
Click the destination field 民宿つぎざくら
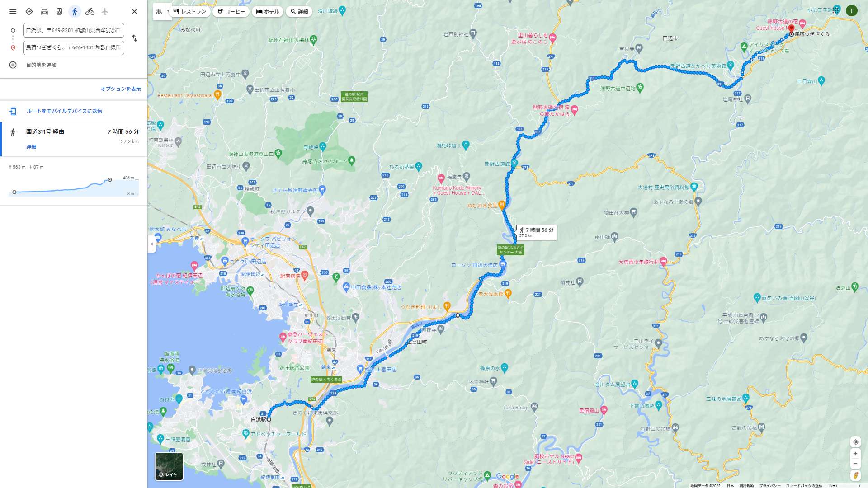(x=74, y=47)
